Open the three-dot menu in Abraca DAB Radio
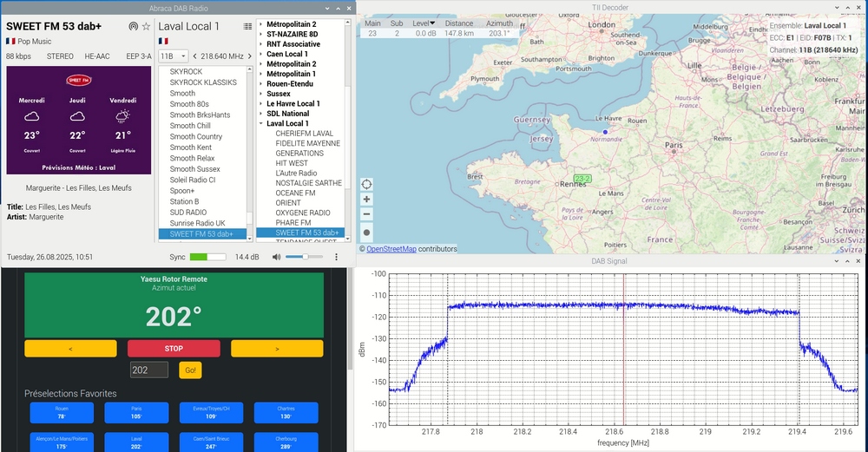Viewport: 868px width, 452px height. [x=336, y=257]
